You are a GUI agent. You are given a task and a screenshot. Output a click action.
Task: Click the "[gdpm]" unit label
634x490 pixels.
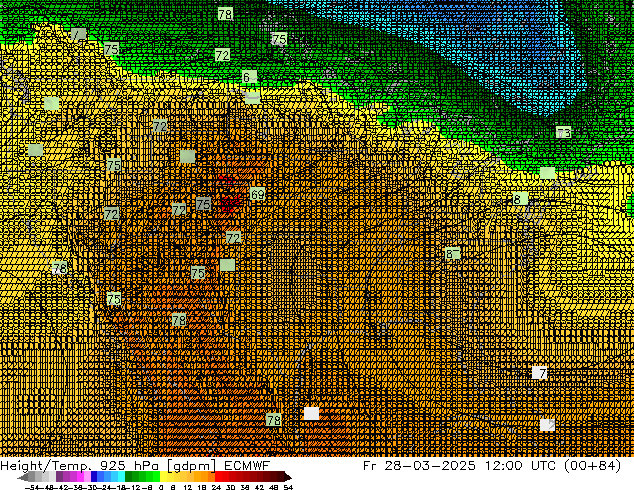191,466
